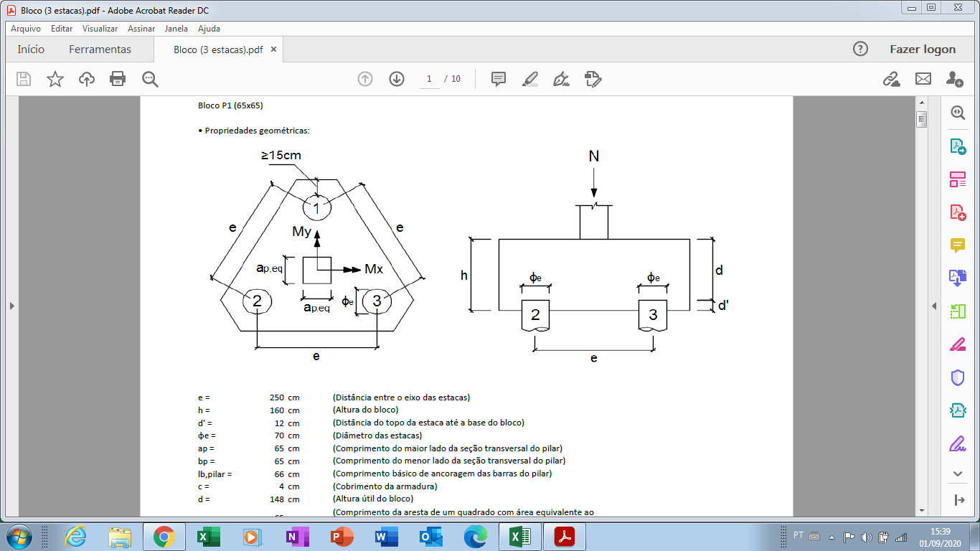
Task: Select the highlight text tool
Action: pyautogui.click(x=529, y=79)
